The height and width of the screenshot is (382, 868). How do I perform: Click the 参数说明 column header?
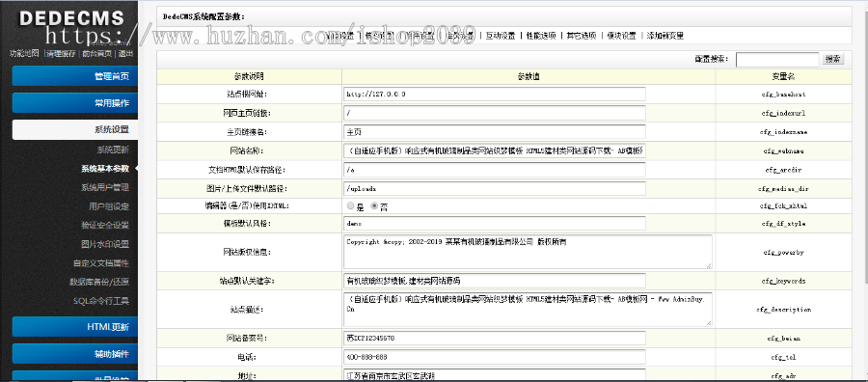click(249, 77)
